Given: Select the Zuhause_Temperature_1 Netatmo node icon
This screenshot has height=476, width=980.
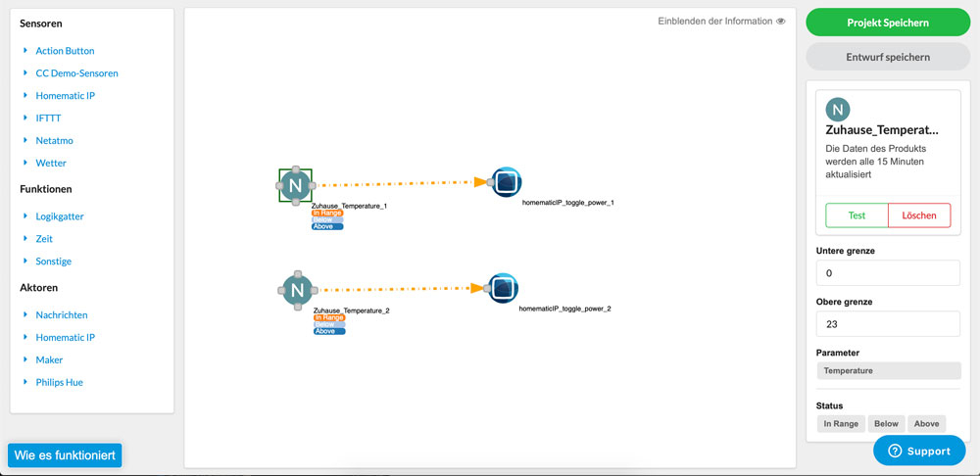Looking at the screenshot, I should click(296, 185).
